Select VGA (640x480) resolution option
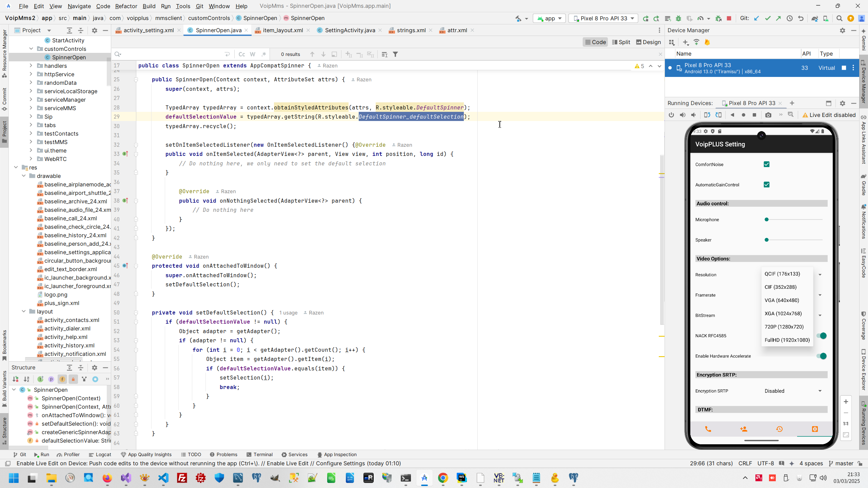This screenshot has height=488, width=868. pos(782,300)
